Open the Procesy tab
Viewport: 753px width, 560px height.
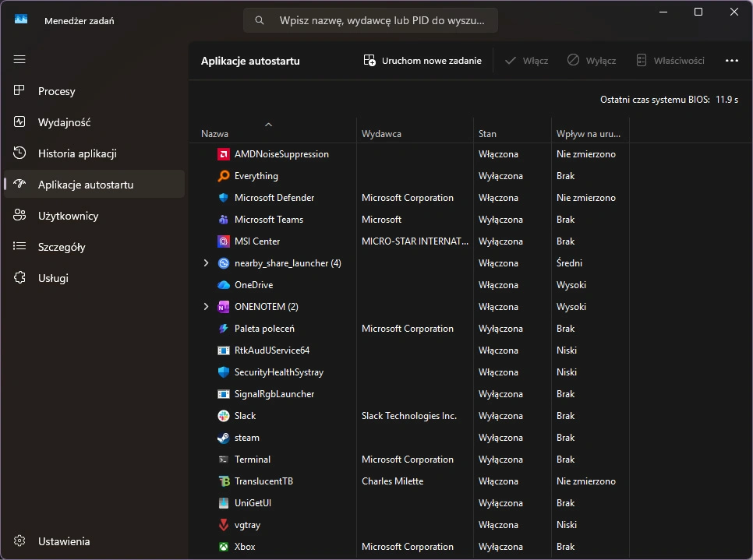pos(57,91)
